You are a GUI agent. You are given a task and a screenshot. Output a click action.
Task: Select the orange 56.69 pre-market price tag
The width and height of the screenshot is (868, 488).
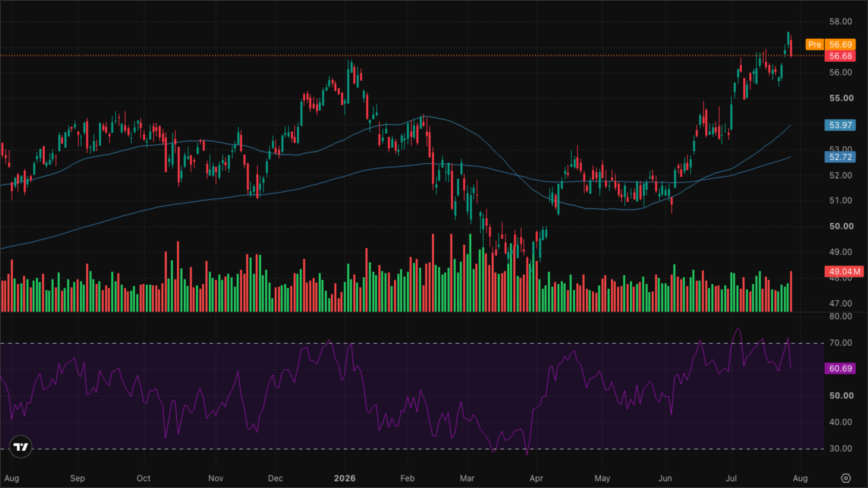tap(840, 44)
